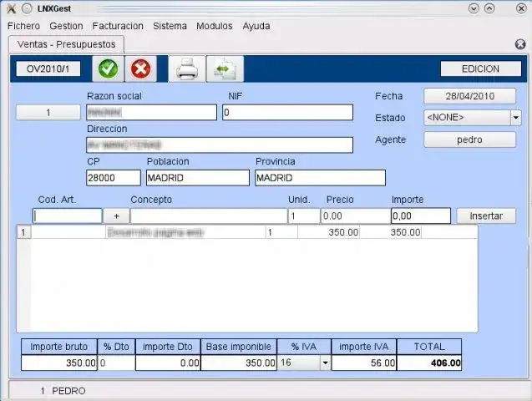
Task: Click the document convert arrows icon
Action: (x=225, y=69)
